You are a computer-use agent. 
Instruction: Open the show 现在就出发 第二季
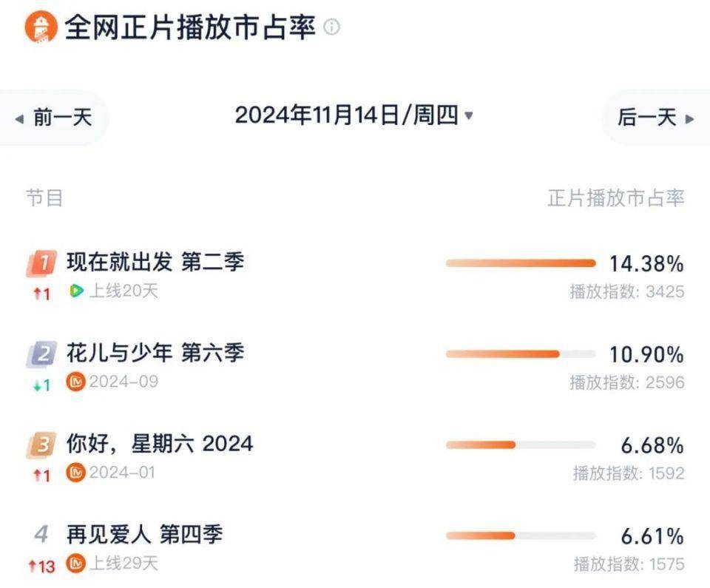155,262
